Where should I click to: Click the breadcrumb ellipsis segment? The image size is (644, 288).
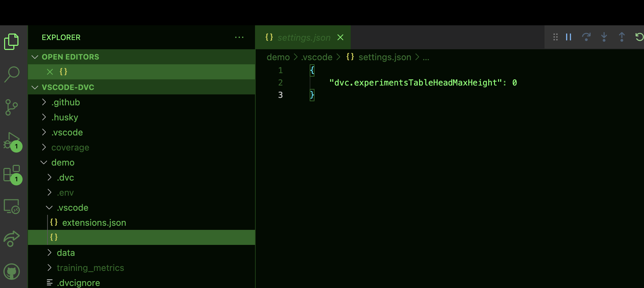pos(426,57)
